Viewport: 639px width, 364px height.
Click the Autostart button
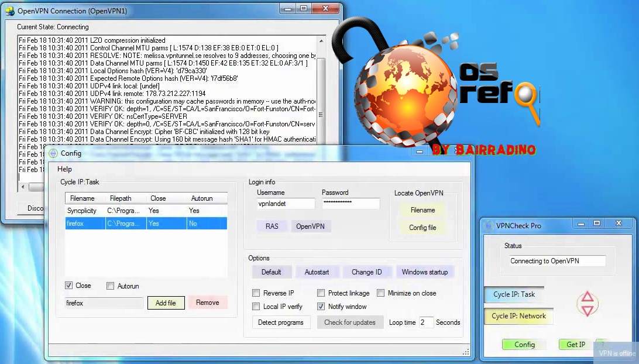[317, 272]
